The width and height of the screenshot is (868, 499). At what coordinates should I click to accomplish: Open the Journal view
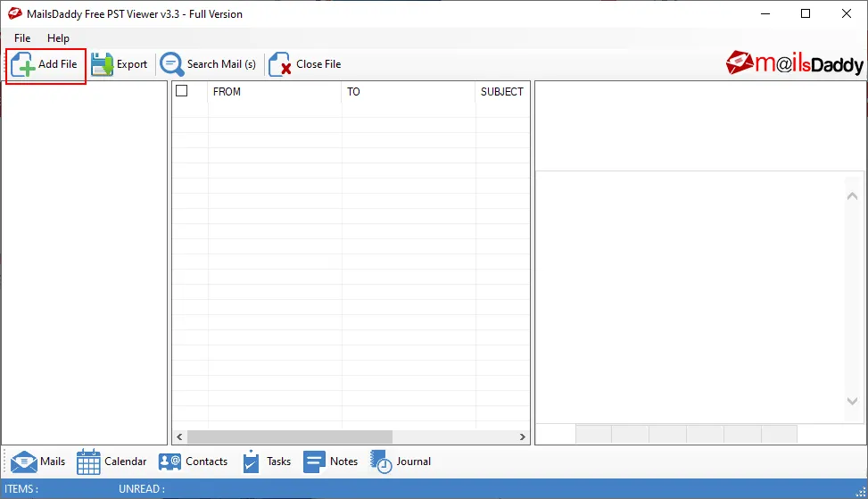tap(401, 462)
